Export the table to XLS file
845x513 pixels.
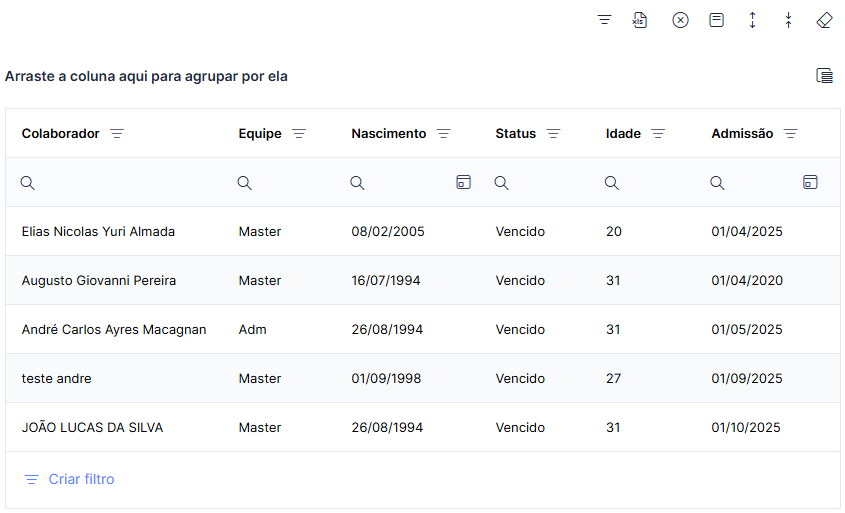[x=640, y=20]
